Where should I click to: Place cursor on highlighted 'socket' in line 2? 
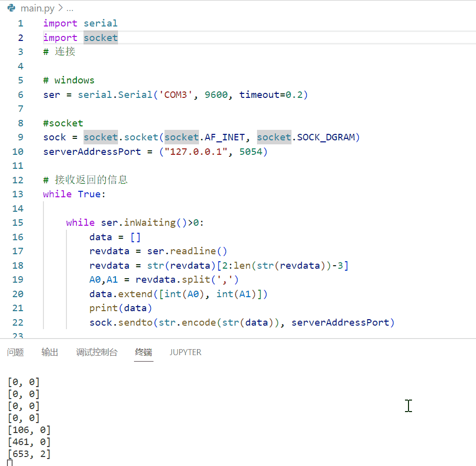[100, 37]
